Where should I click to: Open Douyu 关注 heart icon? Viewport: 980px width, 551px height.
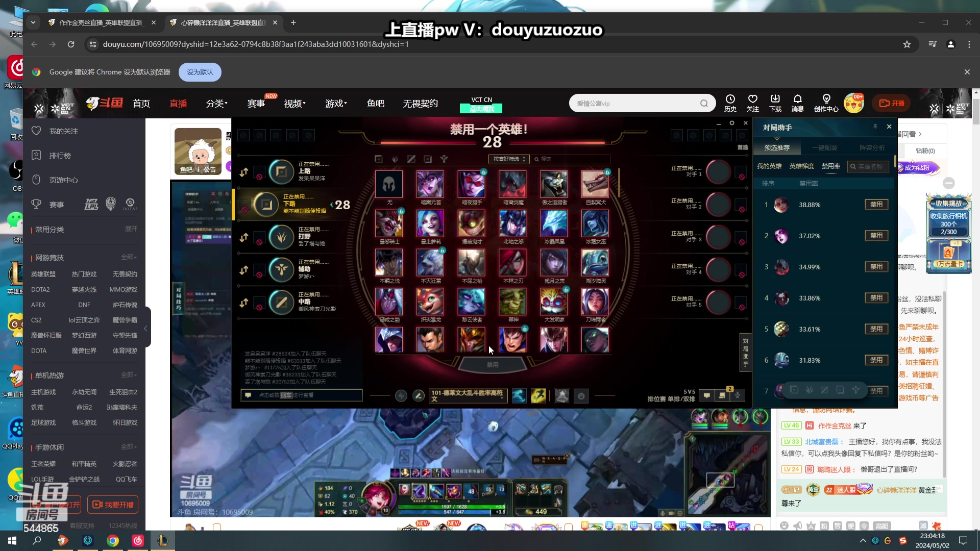[x=753, y=103]
